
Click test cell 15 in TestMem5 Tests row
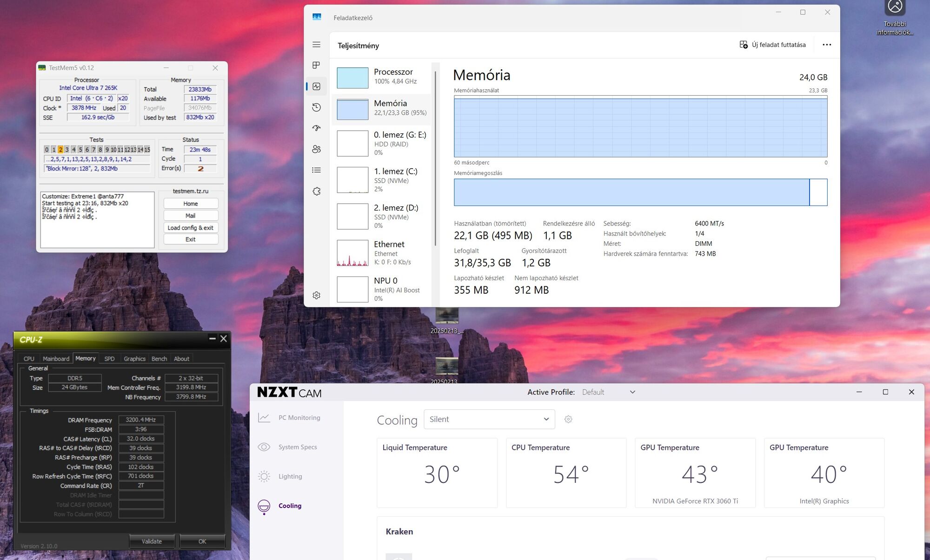[147, 150]
